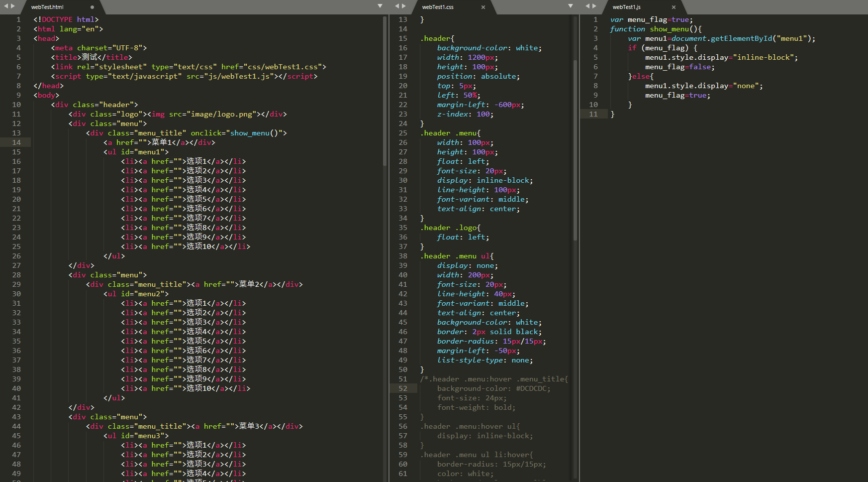Place cursor on the '<!DOCTYPE html>' line
The image size is (868, 482).
(x=66, y=19)
